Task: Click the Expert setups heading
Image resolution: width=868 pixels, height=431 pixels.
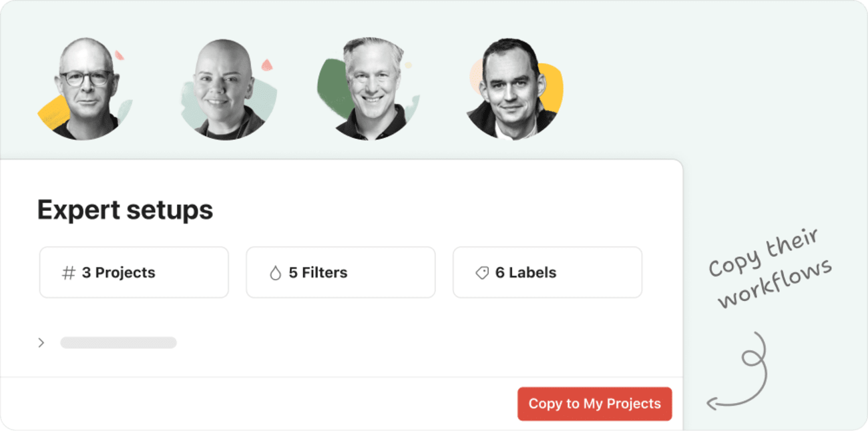Action: 125,210
